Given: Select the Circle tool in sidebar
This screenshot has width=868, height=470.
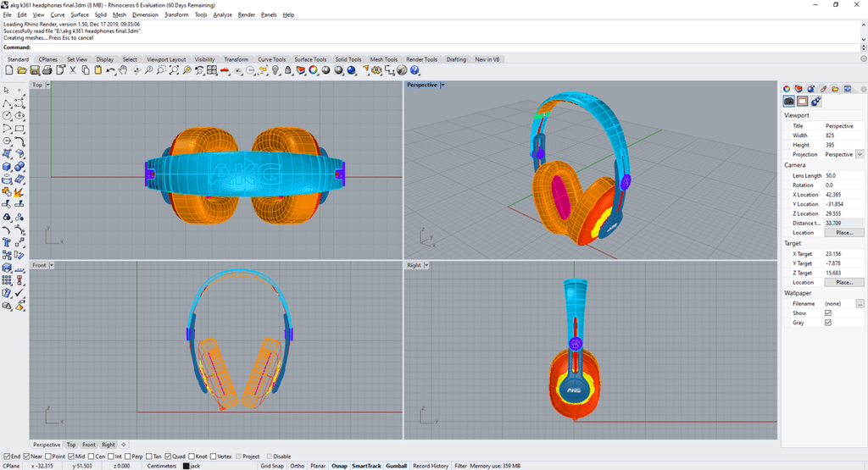Looking at the screenshot, I should [x=7, y=115].
